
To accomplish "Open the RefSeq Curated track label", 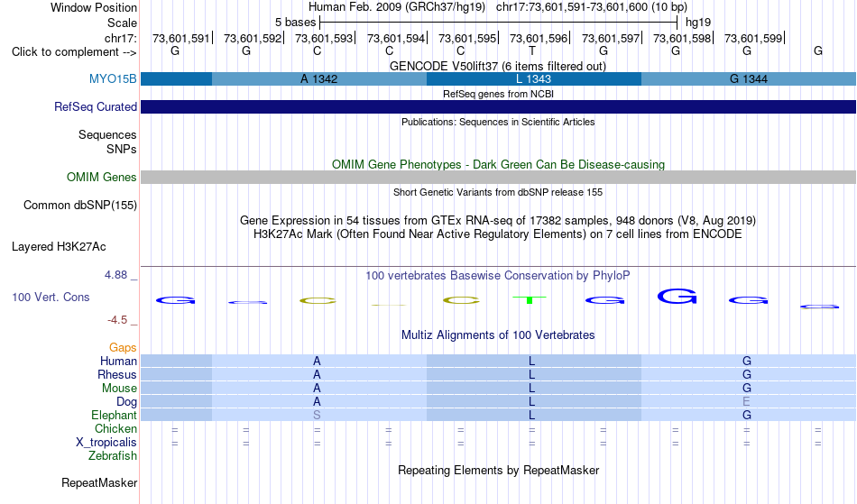I will pos(95,106).
